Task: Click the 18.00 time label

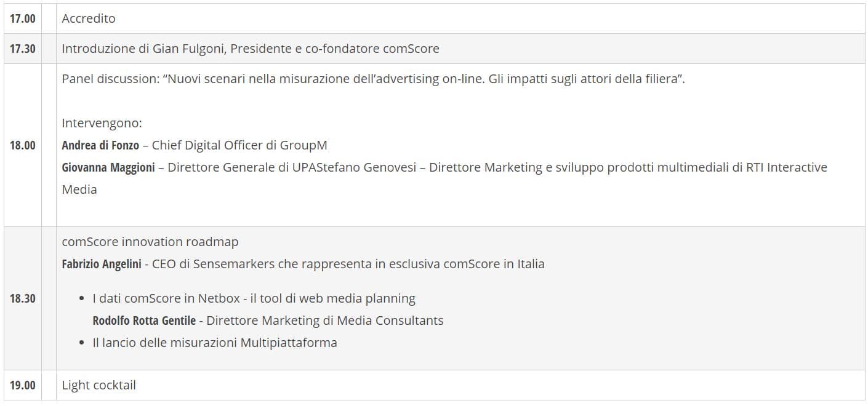Action: (x=23, y=145)
